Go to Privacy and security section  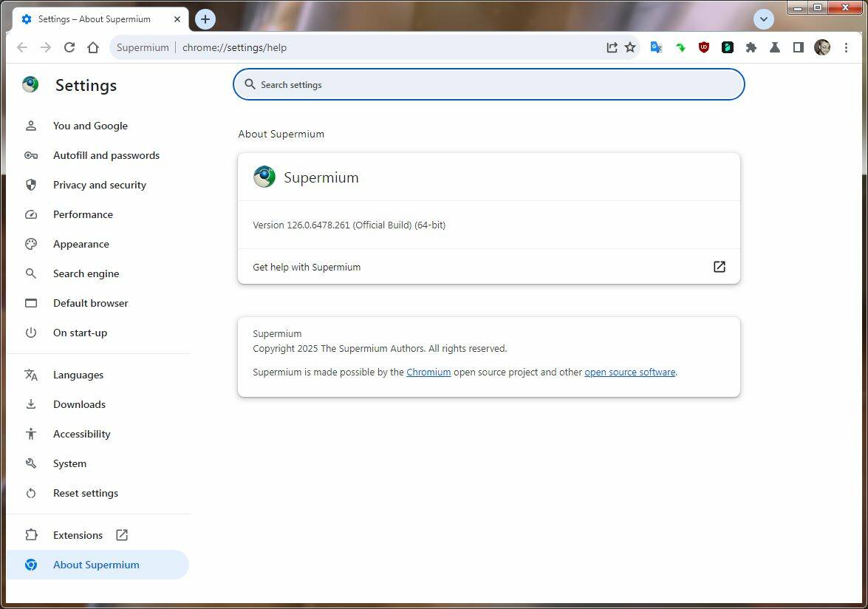point(98,185)
